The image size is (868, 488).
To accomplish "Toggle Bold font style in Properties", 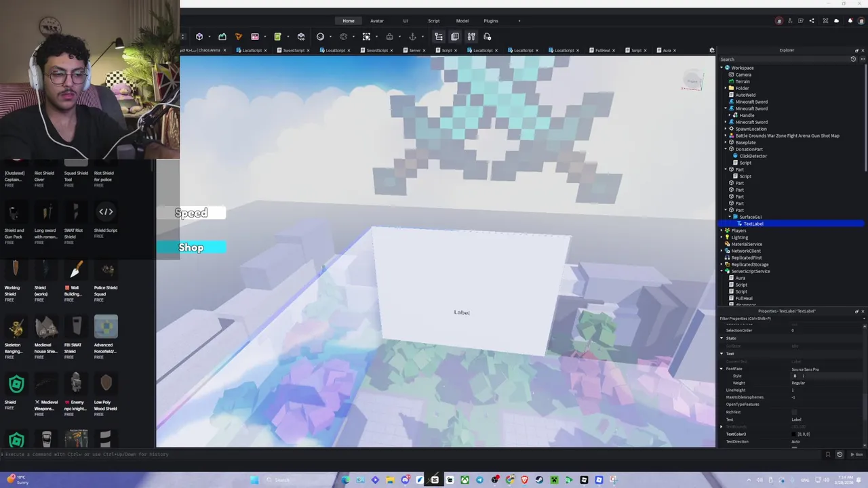I will (x=795, y=376).
